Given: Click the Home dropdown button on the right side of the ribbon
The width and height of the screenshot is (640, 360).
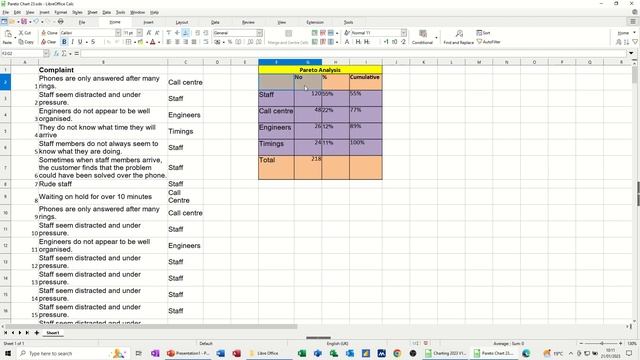Looking at the screenshot, I should (626, 33).
